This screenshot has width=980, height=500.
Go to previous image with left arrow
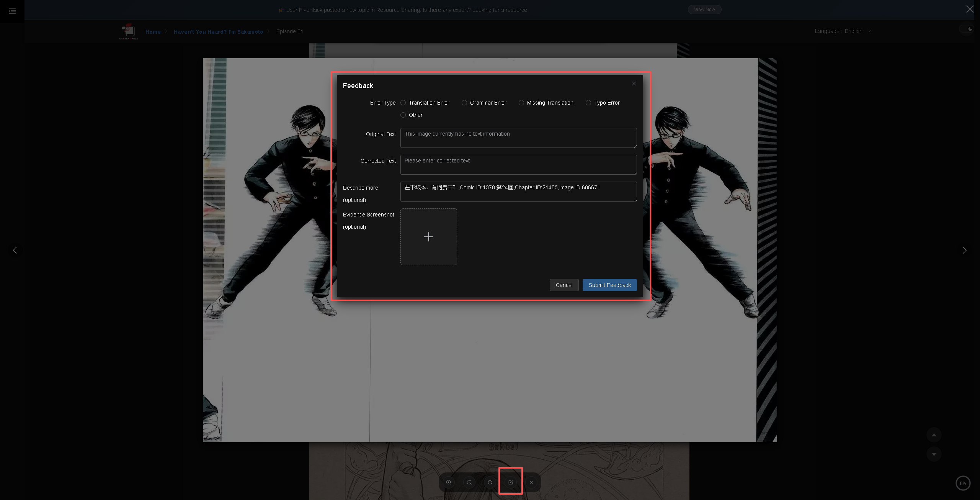pyautogui.click(x=15, y=250)
